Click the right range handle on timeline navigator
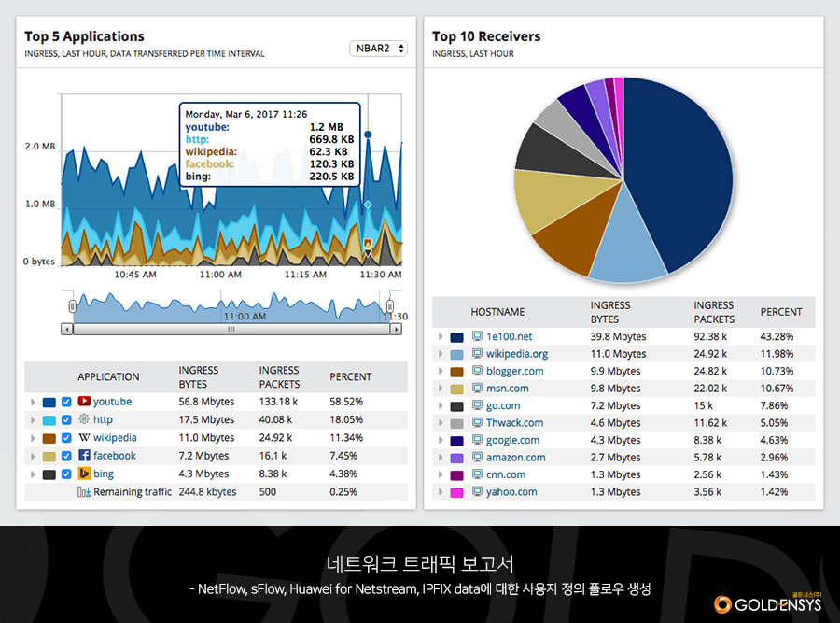Screen dimensions: 840x623 (x=390, y=306)
